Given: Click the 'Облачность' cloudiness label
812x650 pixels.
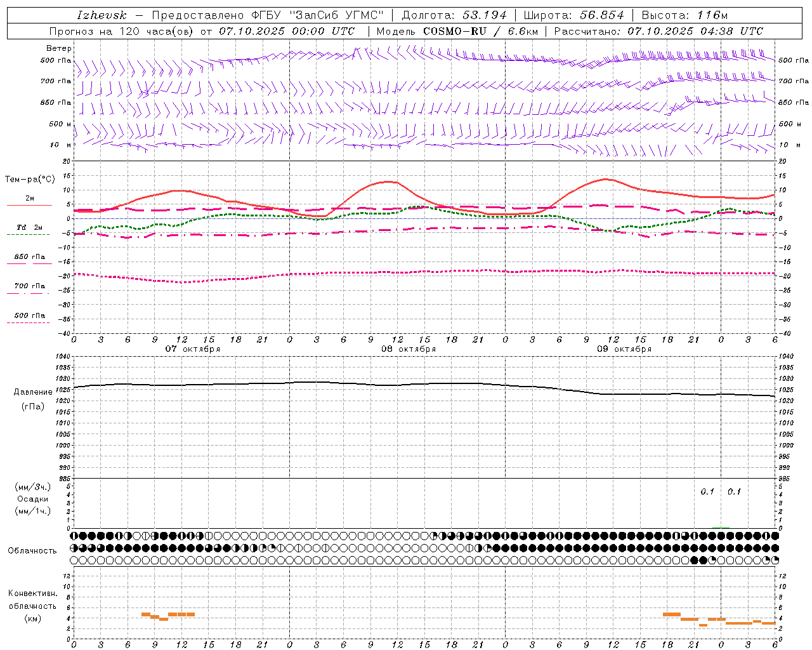Looking at the screenshot, I should [32, 551].
